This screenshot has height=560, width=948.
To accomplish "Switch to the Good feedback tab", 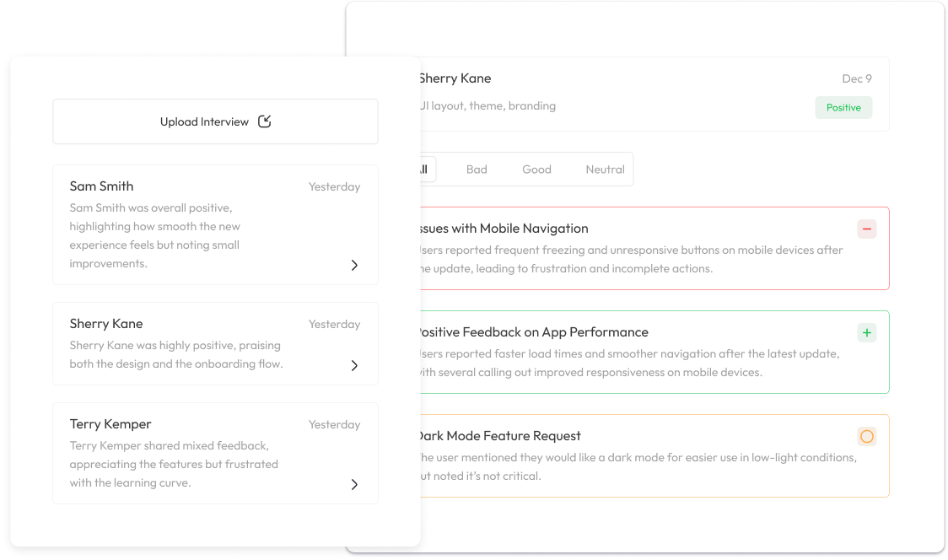I will pos(536,169).
